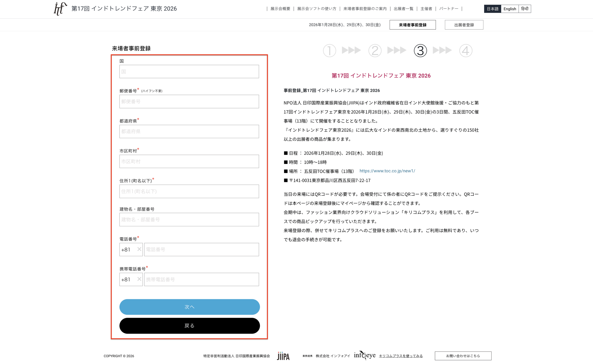Click step 2 circle indicator
This screenshot has height=364, width=593.
[x=375, y=50]
